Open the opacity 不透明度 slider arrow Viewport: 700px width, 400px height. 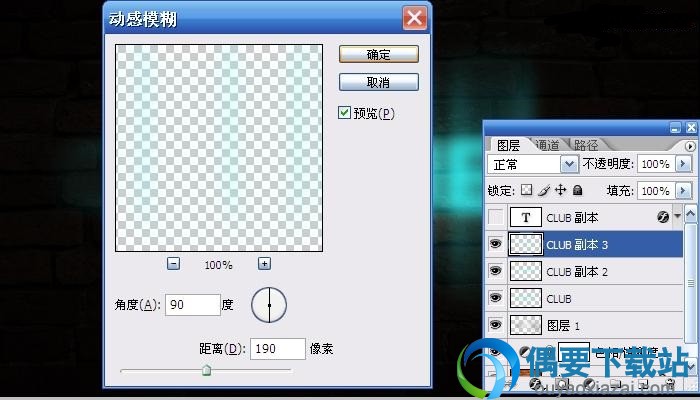(x=683, y=164)
